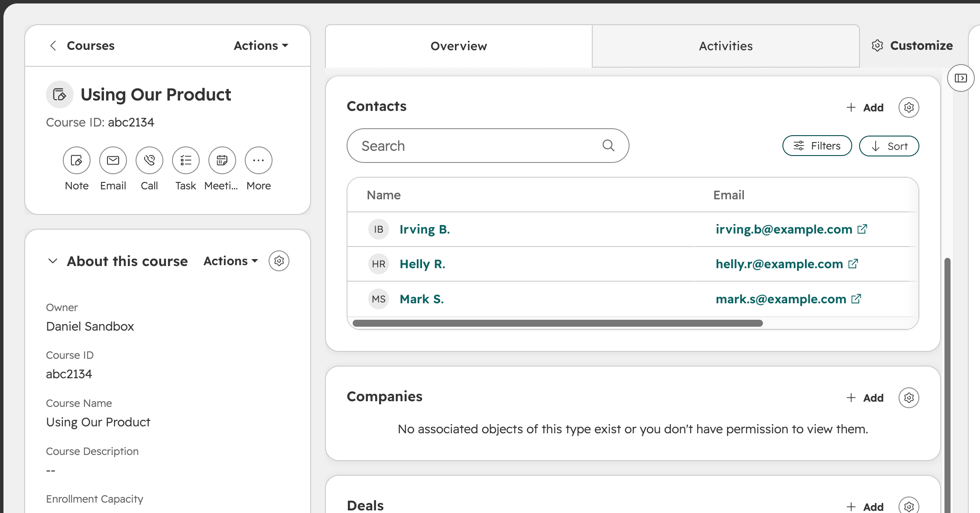Add a contact with the Add button
Viewport: 980px width, 513px height.
865,107
